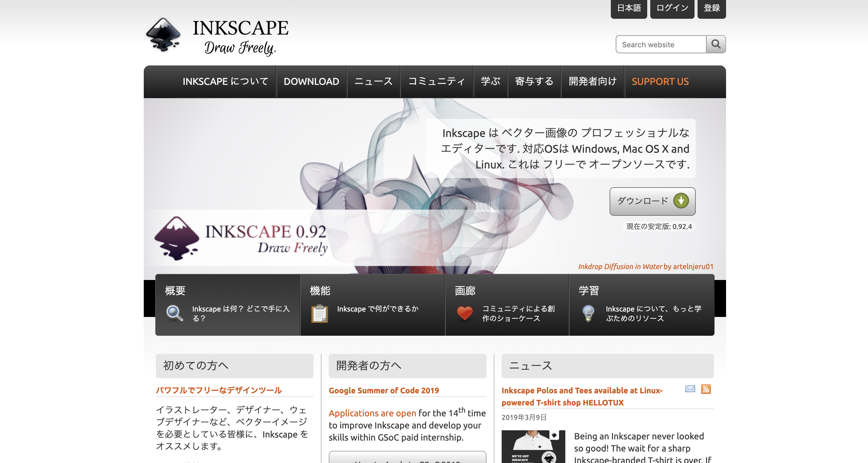The height and width of the screenshot is (463, 868).
Task: Open the 画廊 panel heading
Action: pos(465,290)
